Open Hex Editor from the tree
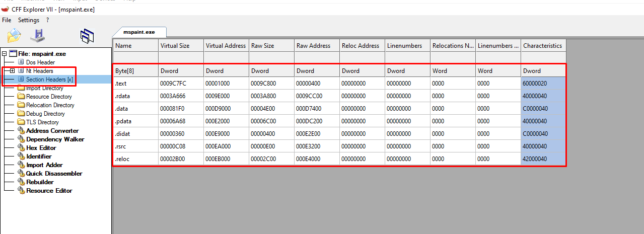The height and width of the screenshot is (234, 644). (41, 147)
